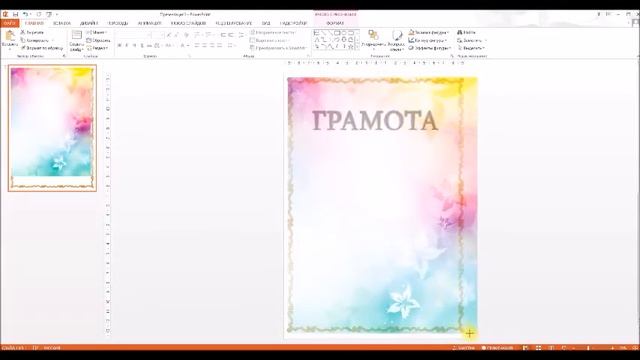
Task: Click zoom out minus in status bar
Action: (574, 348)
